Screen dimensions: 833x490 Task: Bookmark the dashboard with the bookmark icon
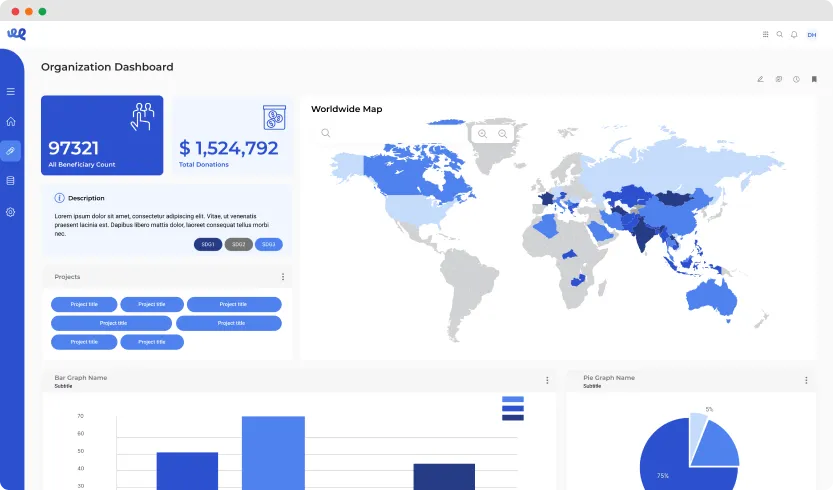[814, 79]
